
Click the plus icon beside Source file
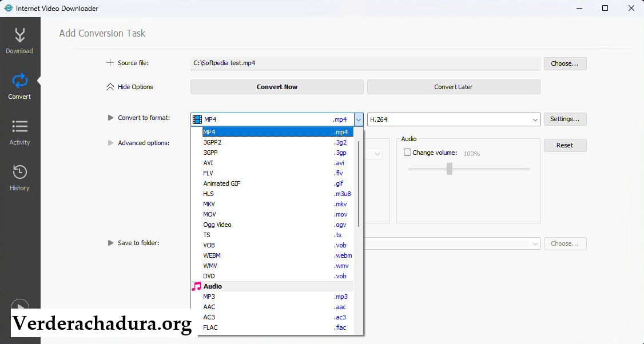110,63
